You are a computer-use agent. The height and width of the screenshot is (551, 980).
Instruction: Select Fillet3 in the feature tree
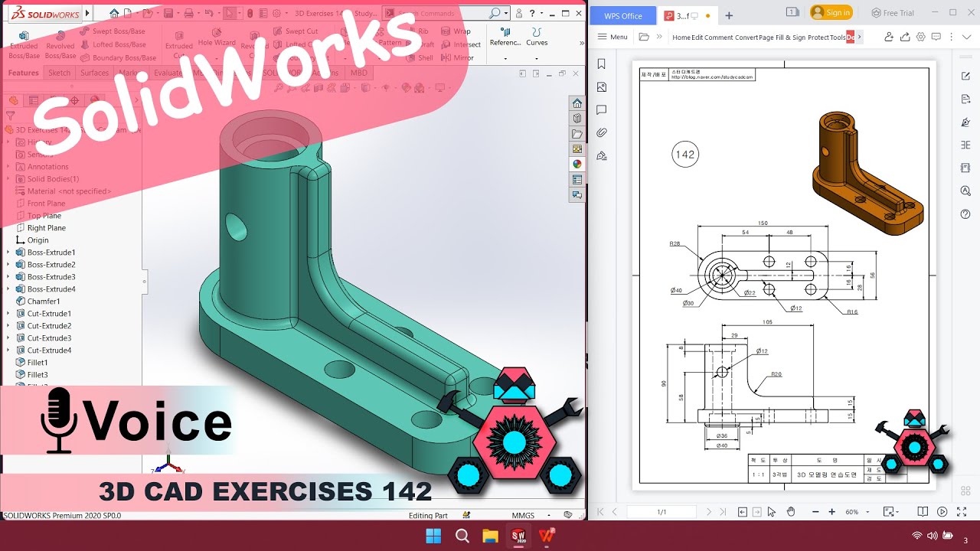pyautogui.click(x=32, y=375)
